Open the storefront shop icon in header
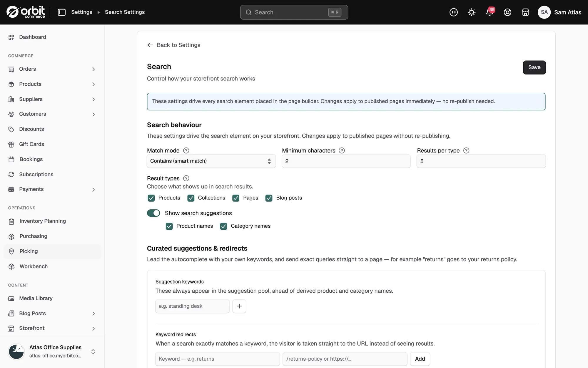This screenshot has width=588, height=368. [x=525, y=12]
